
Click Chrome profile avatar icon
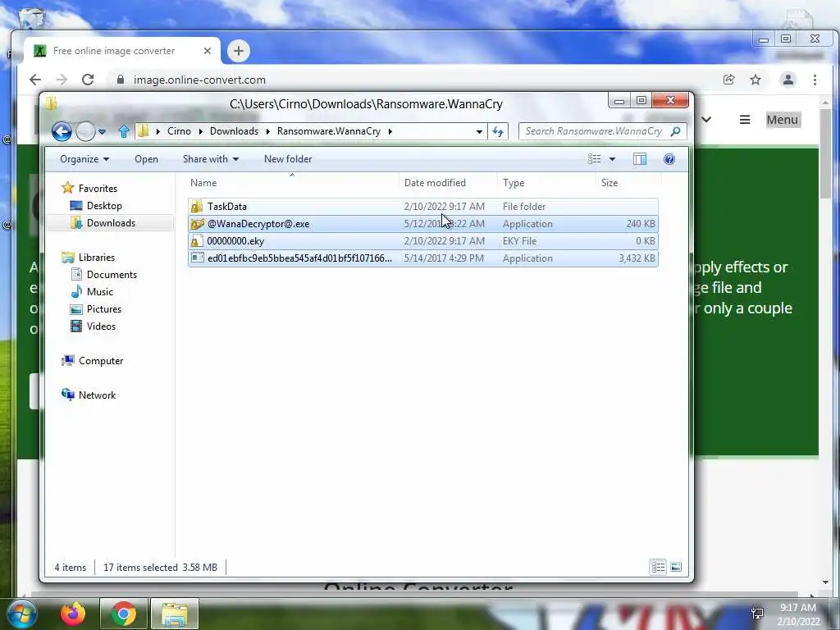click(x=788, y=80)
